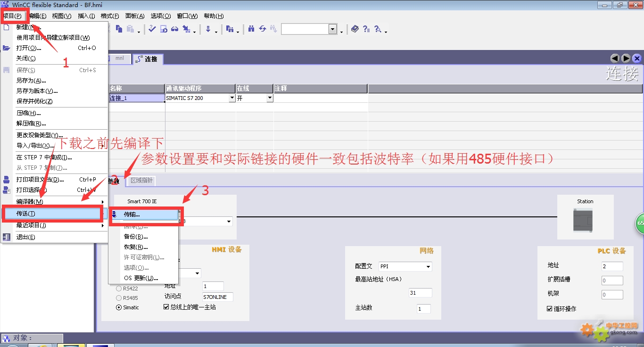Click the 对象 object view icon
The width and height of the screenshot is (644, 347).
point(6,338)
